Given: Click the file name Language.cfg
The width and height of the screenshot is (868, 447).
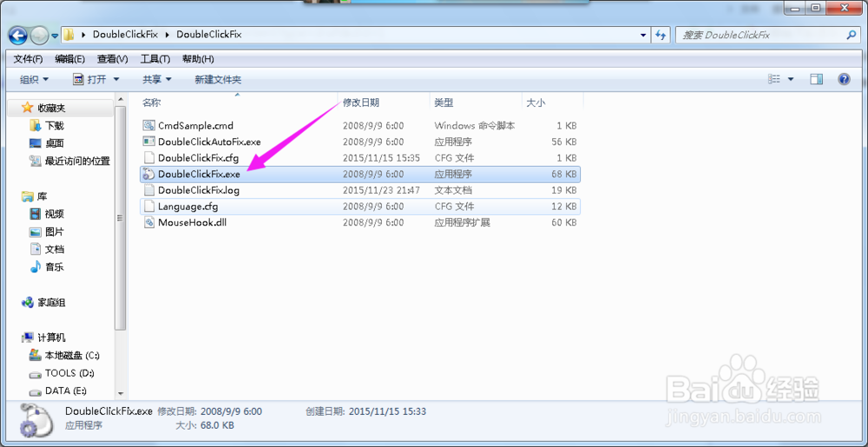Looking at the screenshot, I should coord(187,207).
